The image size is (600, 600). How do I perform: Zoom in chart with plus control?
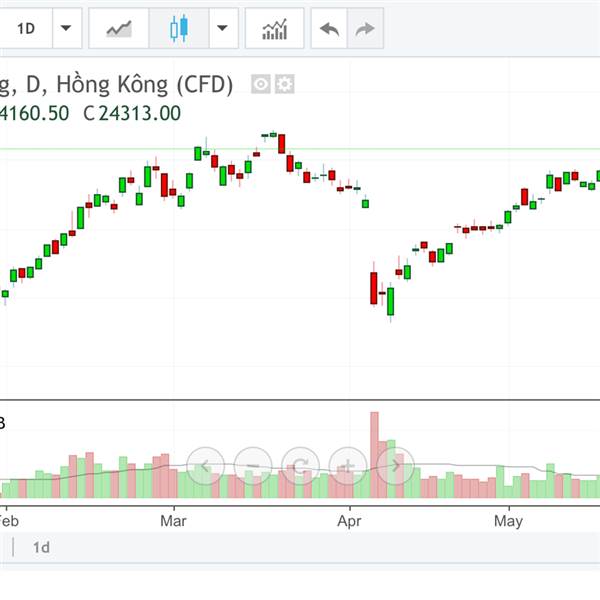[x=348, y=466]
